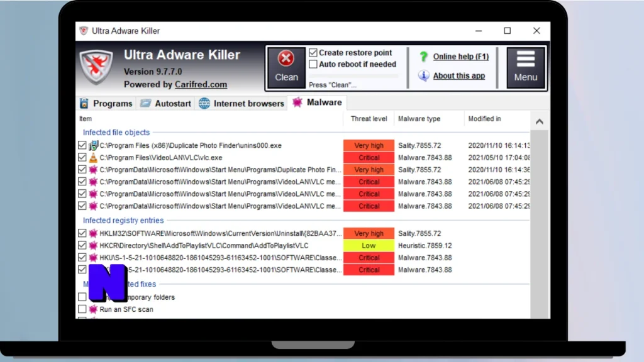Click the installer icon beside unins000.exe
Image resolution: width=644 pixels, height=362 pixels.
click(93, 145)
